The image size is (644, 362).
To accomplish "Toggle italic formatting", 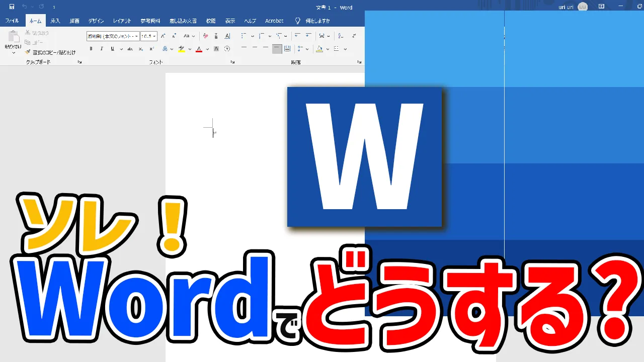I will click(x=102, y=49).
